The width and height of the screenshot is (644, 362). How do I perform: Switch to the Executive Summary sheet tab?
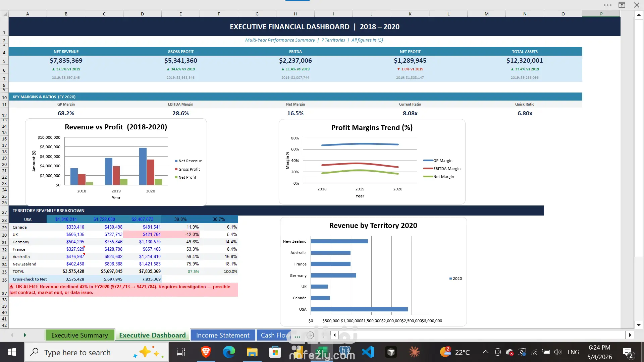(80, 335)
